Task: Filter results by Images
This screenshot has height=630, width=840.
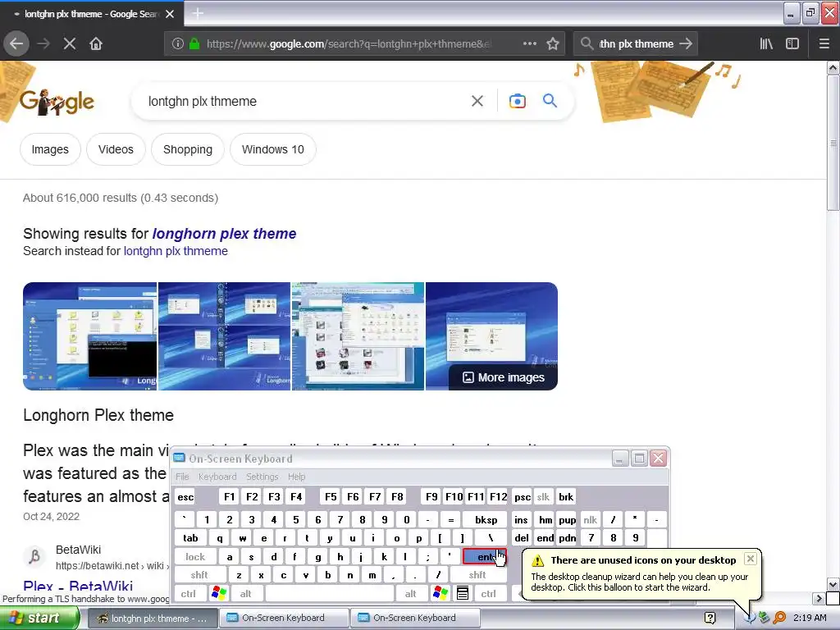Action: click(50, 149)
